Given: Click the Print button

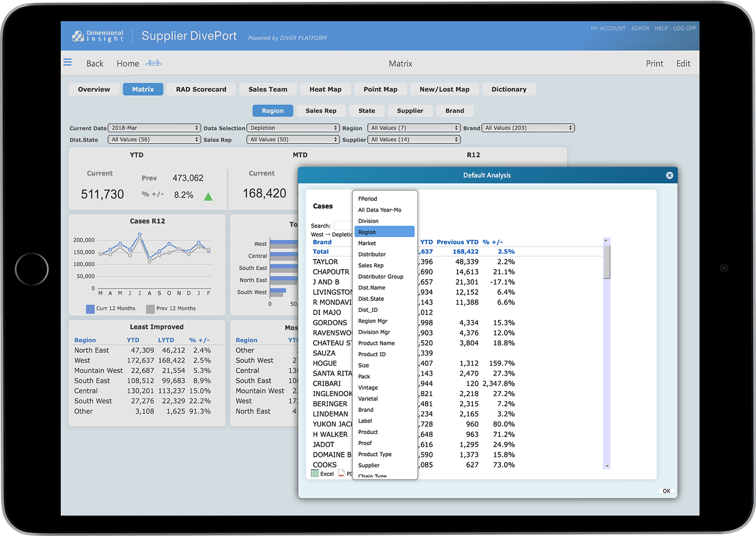Looking at the screenshot, I should pos(654,63).
